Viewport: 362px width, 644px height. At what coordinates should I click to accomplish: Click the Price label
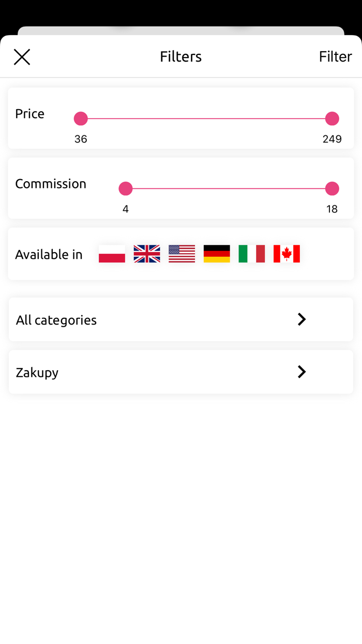point(29,113)
